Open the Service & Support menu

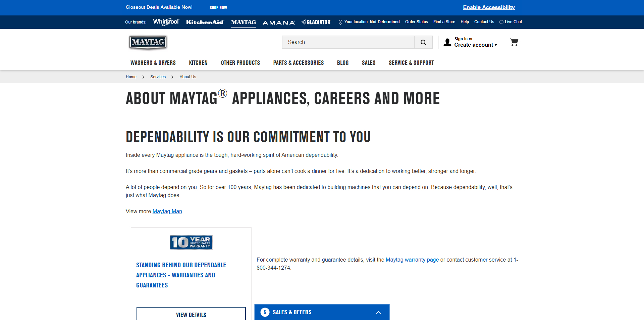[x=411, y=63]
